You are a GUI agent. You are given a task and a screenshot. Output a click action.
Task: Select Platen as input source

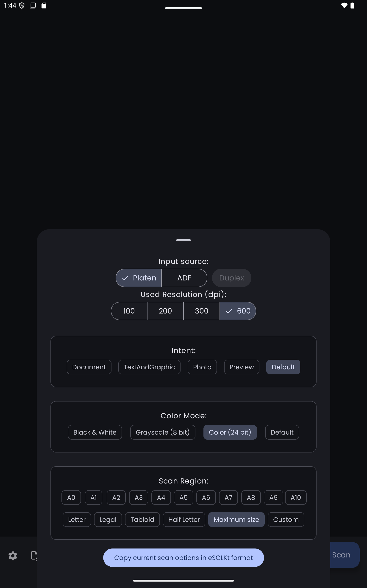[x=139, y=278]
